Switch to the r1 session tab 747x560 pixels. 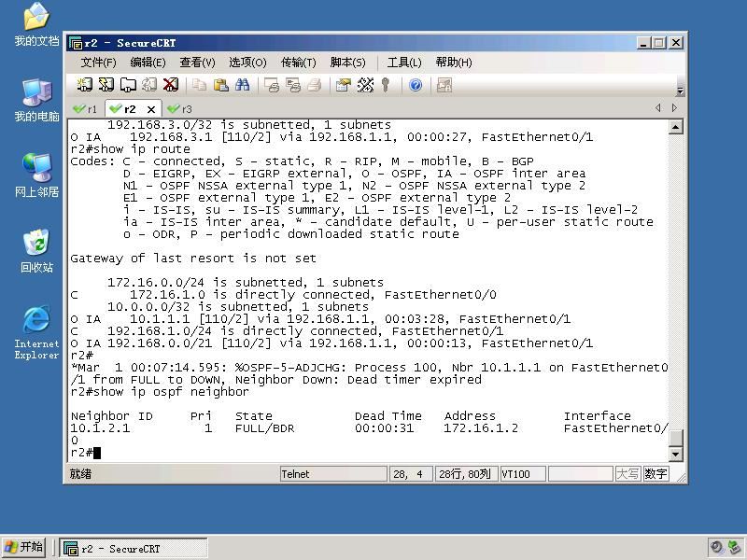click(x=86, y=109)
